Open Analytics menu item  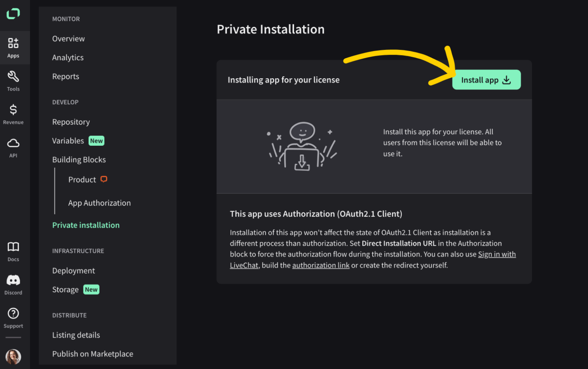[x=68, y=58]
